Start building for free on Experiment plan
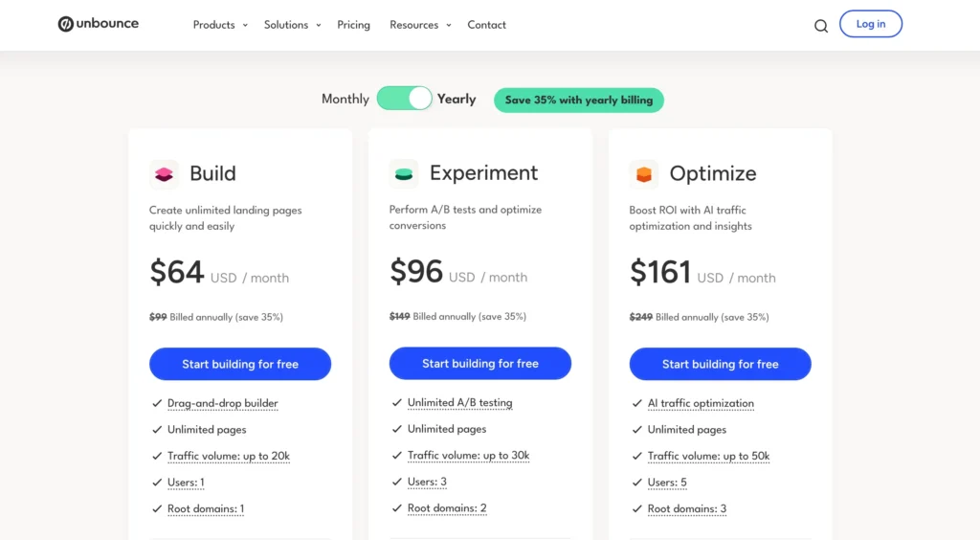This screenshot has width=980, height=540. click(480, 363)
